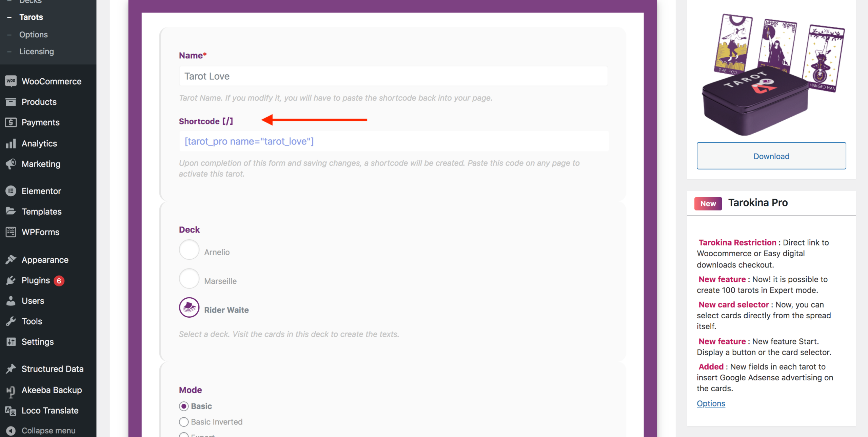Select the Arnelio deck option
This screenshot has width=868, height=437.
pyautogui.click(x=189, y=250)
